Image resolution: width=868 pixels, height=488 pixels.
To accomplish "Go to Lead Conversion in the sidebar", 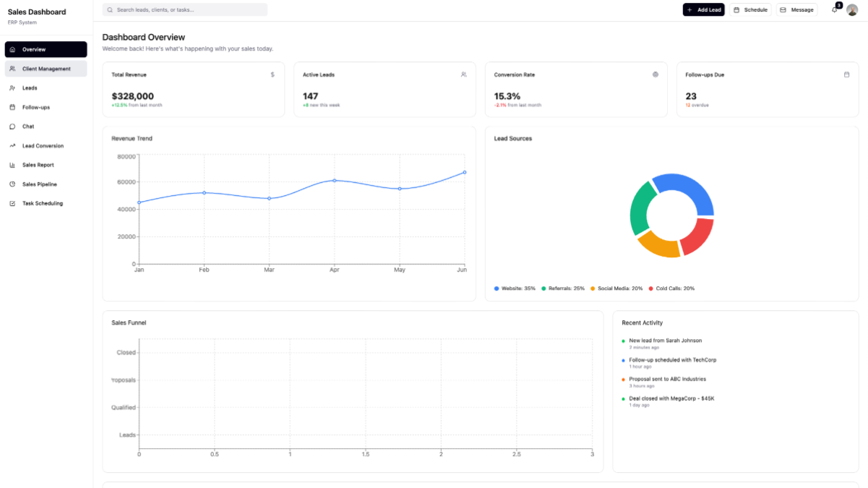I will tap(46, 146).
